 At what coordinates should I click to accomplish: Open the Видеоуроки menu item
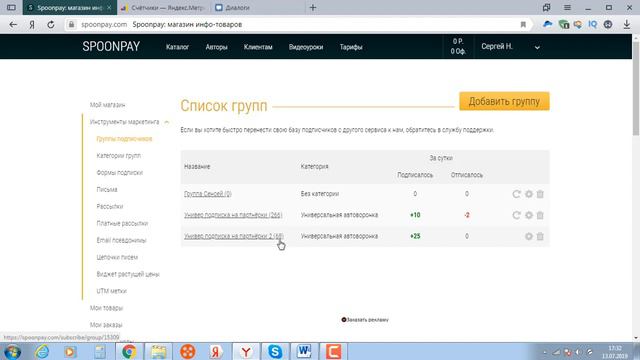pos(306,47)
